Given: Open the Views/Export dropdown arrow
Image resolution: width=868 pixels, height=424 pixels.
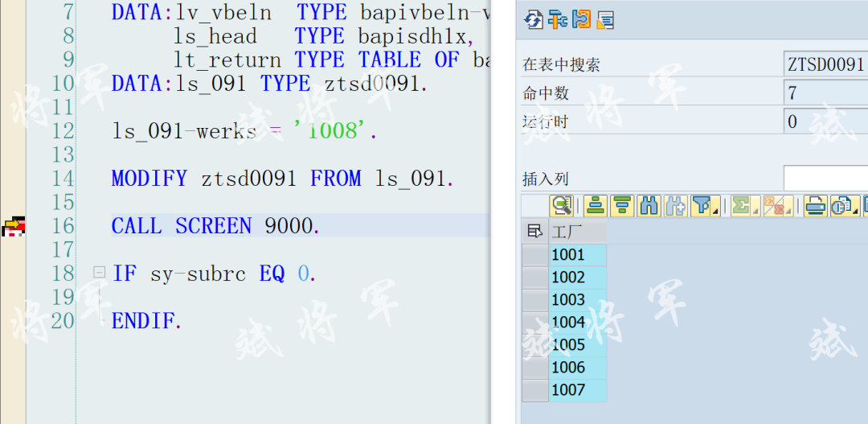Looking at the screenshot, I should pyautogui.click(x=855, y=211).
